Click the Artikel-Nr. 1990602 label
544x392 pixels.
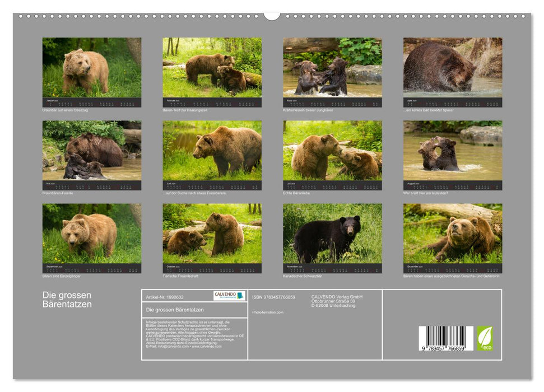pyautogui.click(x=166, y=297)
